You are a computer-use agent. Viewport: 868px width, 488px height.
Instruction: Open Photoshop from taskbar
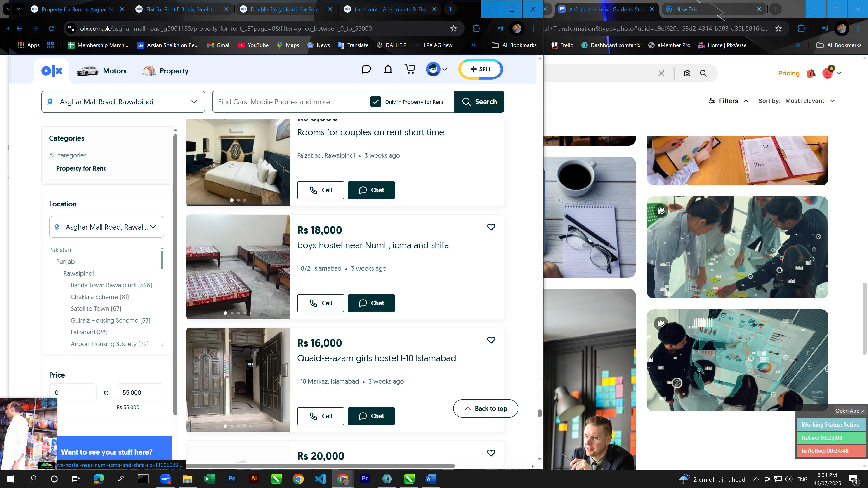(231, 479)
